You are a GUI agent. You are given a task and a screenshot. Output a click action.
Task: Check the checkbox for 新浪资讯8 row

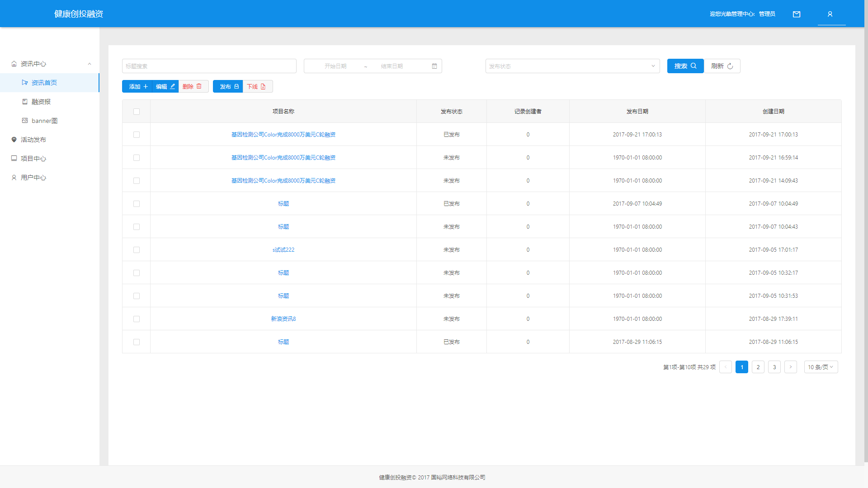coord(137,319)
